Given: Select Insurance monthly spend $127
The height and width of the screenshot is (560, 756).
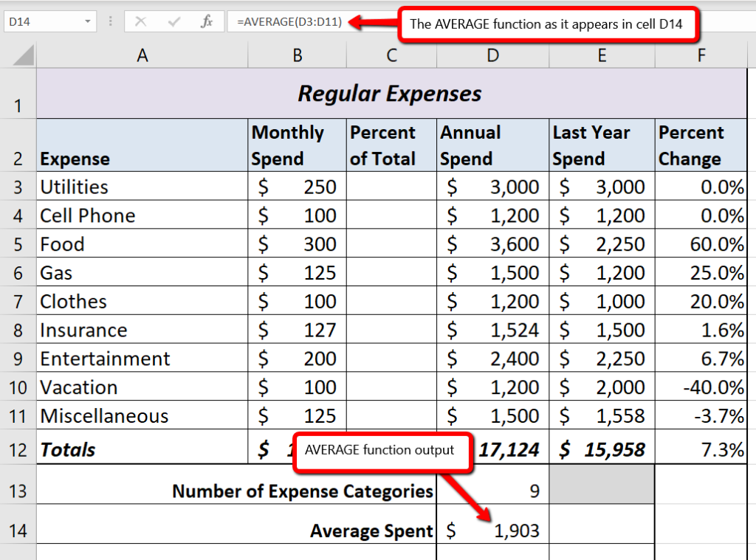Looking at the screenshot, I should click(298, 329).
